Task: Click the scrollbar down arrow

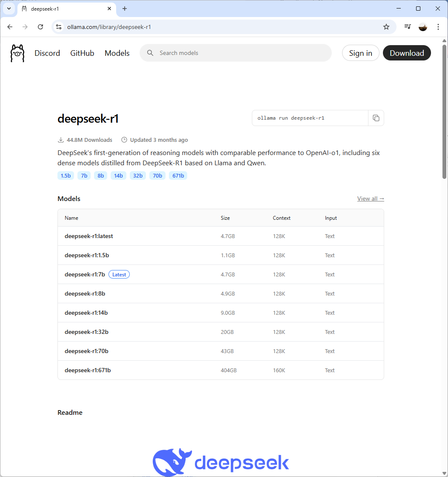Action: [444, 473]
